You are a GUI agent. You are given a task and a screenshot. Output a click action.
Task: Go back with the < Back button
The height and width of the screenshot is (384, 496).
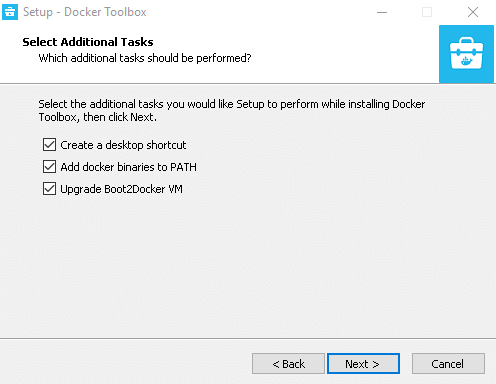pyautogui.click(x=288, y=364)
